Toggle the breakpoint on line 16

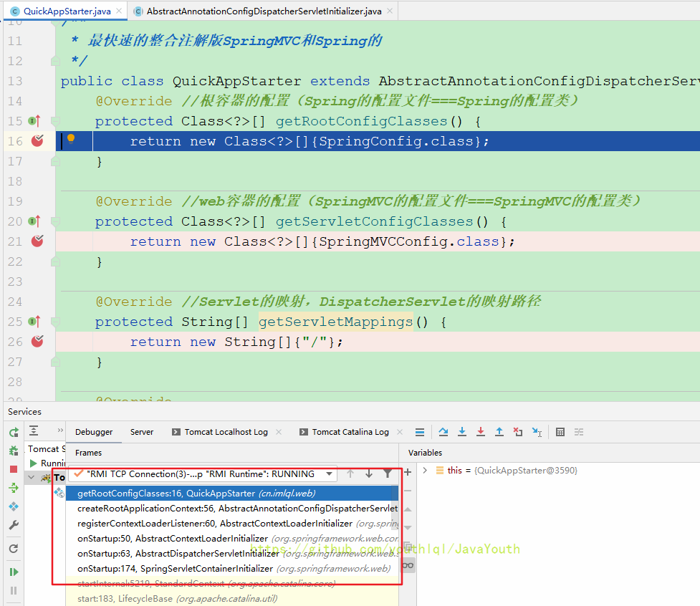[37, 141]
